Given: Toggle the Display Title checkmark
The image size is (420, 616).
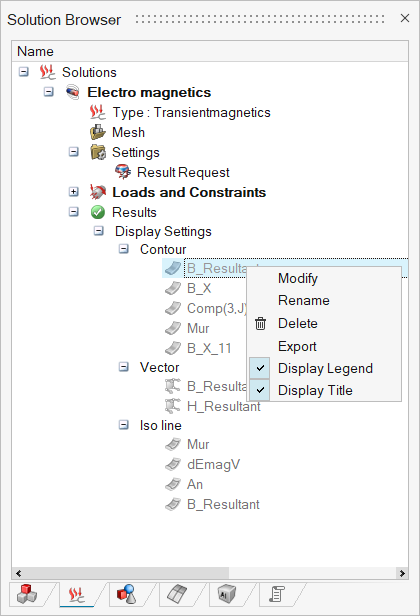Looking at the screenshot, I should point(260,390).
